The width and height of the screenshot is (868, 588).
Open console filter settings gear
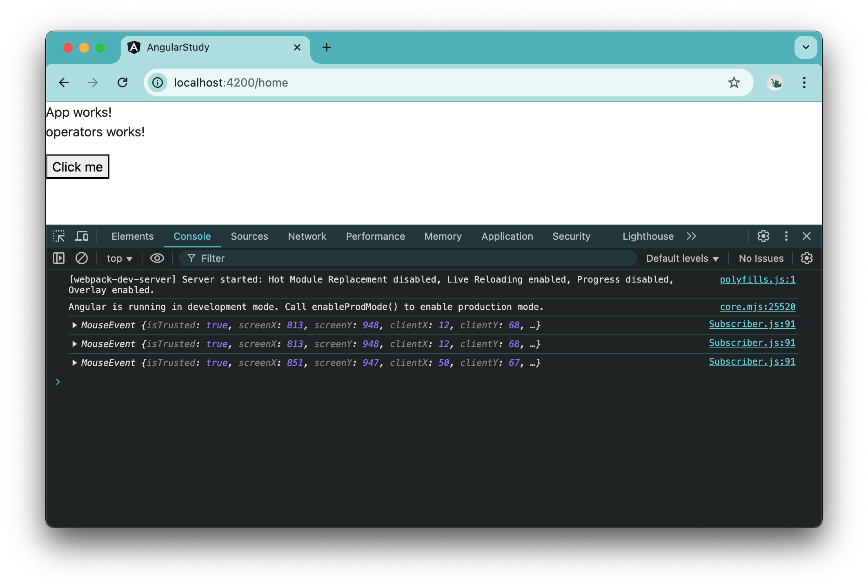tap(807, 258)
